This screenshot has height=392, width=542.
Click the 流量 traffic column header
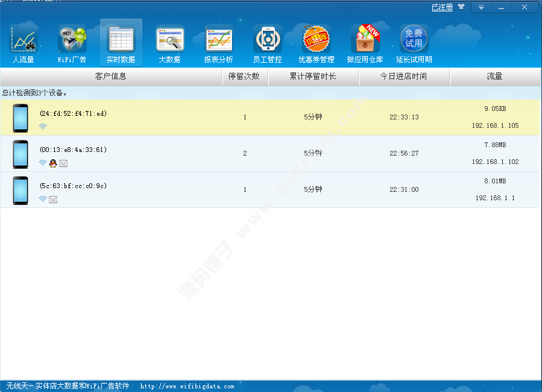tap(494, 77)
